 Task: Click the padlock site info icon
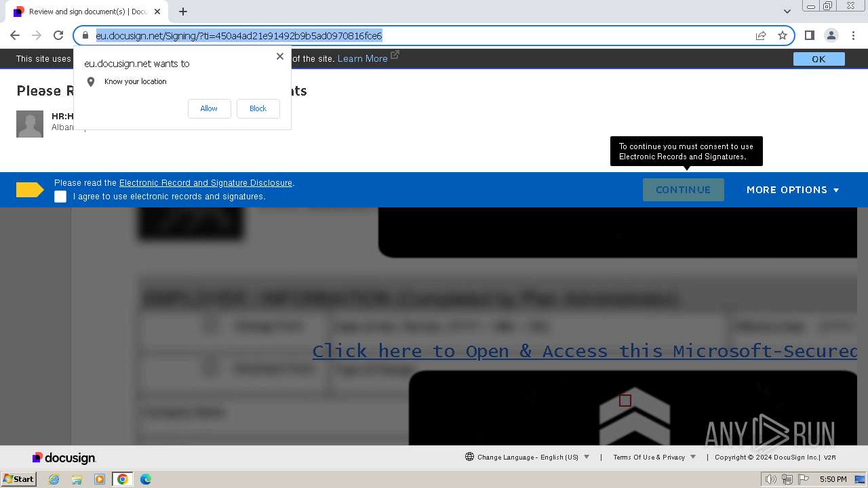[85, 35]
